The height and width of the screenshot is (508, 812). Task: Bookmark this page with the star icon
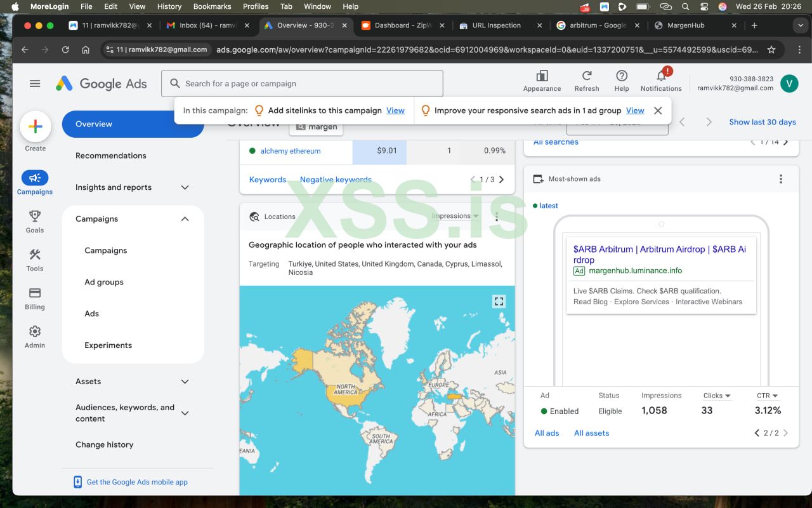click(x=771, y=50)
